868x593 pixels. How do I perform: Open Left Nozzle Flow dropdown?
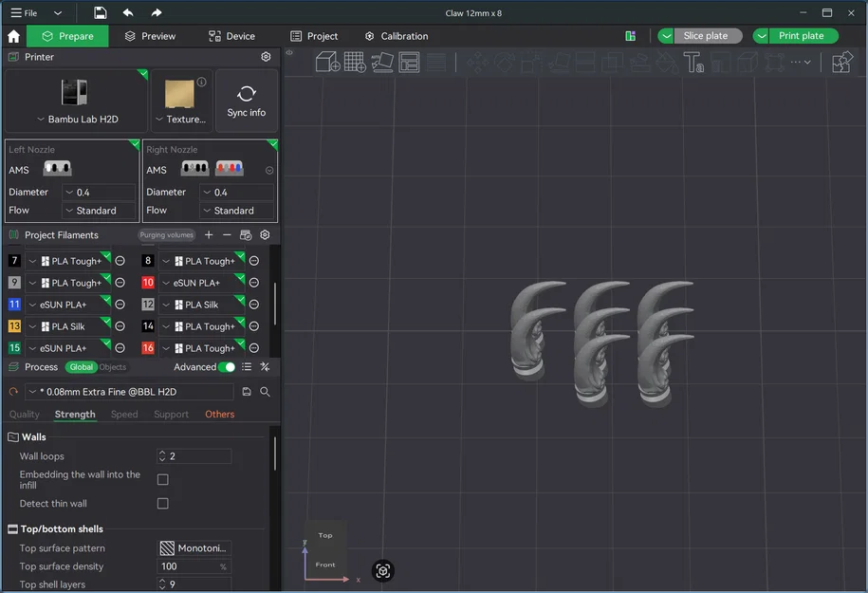[99, 211]
